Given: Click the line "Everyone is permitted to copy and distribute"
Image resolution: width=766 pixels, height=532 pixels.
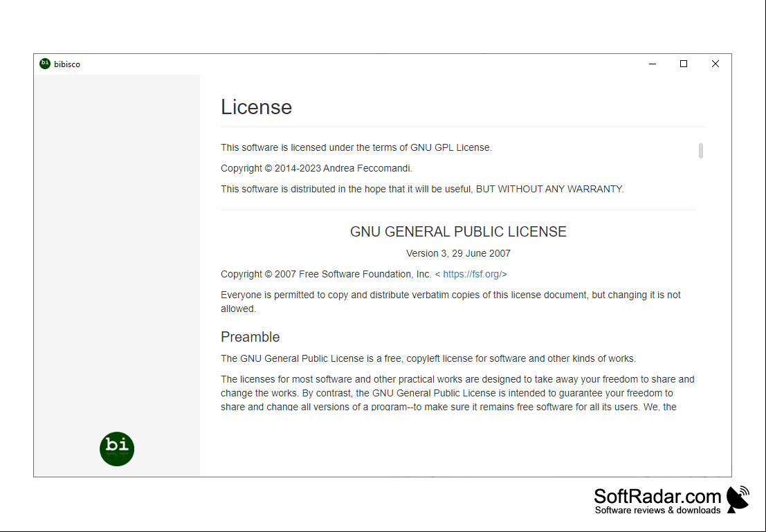Looking at the screenshot, I should point(450,302).
